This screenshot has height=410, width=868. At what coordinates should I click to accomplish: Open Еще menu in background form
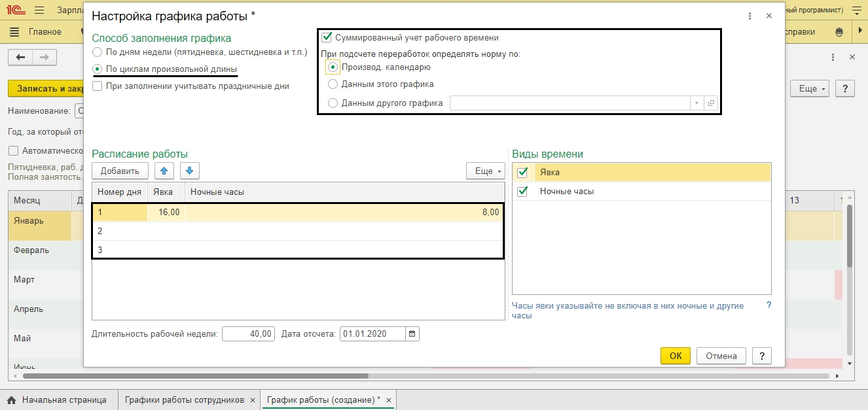pos(810,88)
